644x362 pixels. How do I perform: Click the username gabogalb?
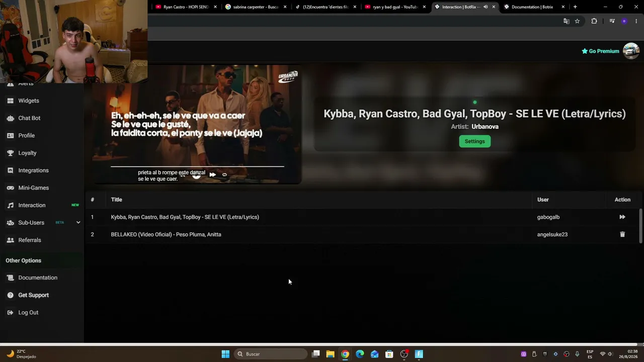pyautogui.click(x=548, y=217)
